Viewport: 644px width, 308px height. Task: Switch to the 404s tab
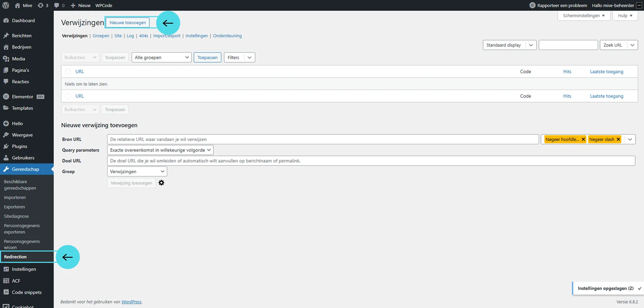pyautogui.click(x=144, y=36)
